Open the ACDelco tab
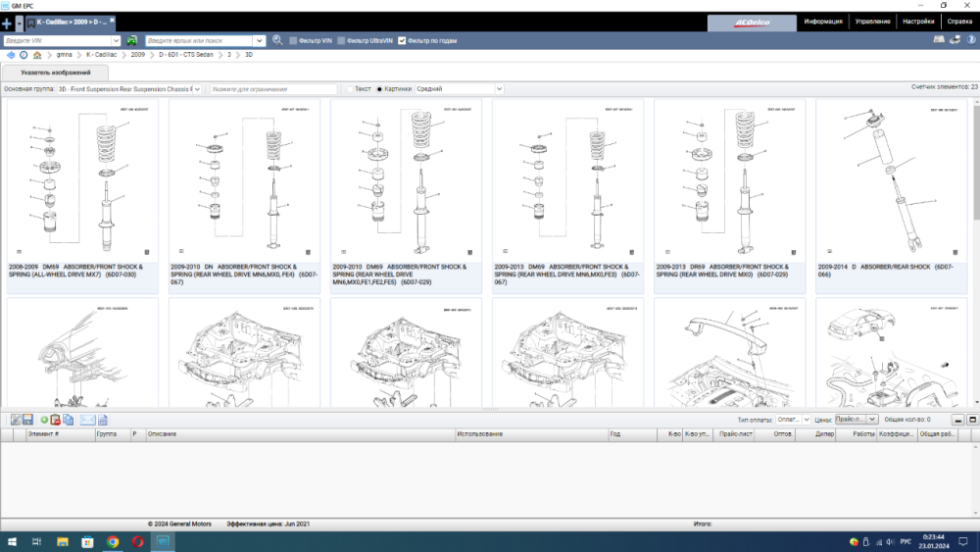Screen dimensions: 980x552 pos(752,23)
